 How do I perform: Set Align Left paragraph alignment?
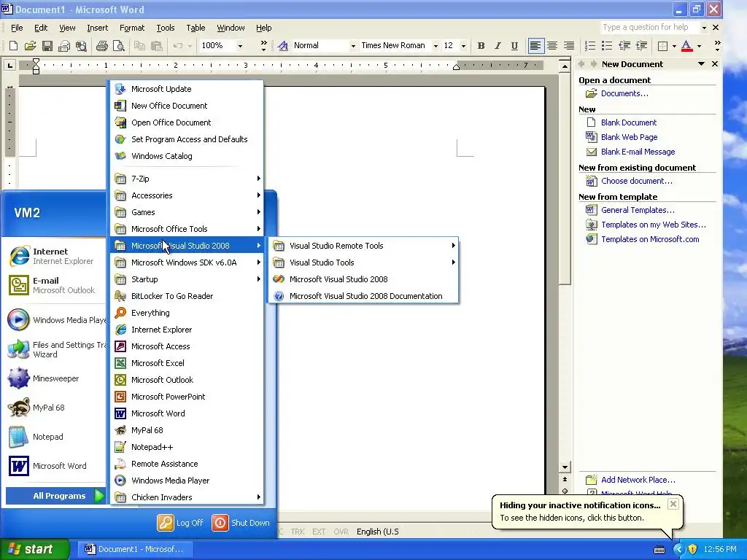[x=535, y=46]
